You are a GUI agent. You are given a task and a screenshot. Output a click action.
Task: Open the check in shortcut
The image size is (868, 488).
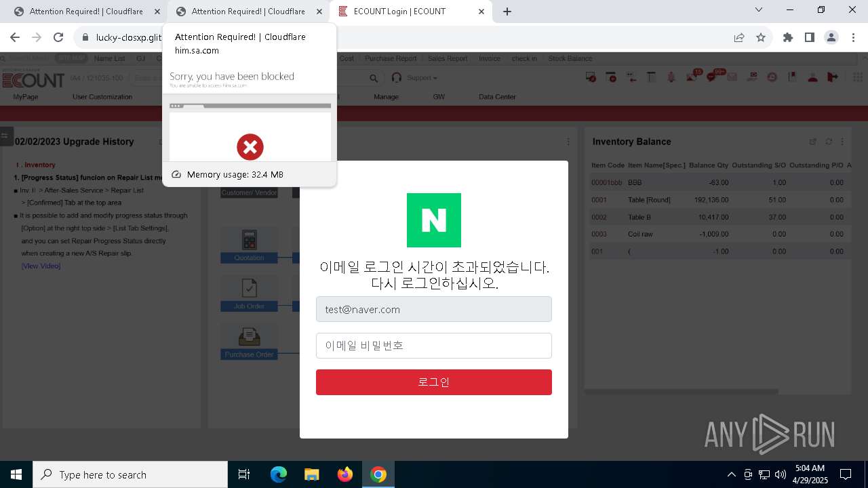[x=524, y=58]
